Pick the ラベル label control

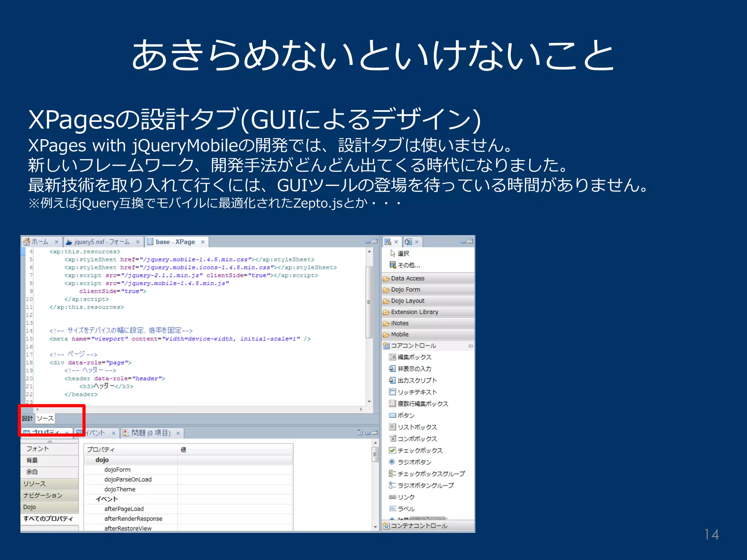pos(402,509)
